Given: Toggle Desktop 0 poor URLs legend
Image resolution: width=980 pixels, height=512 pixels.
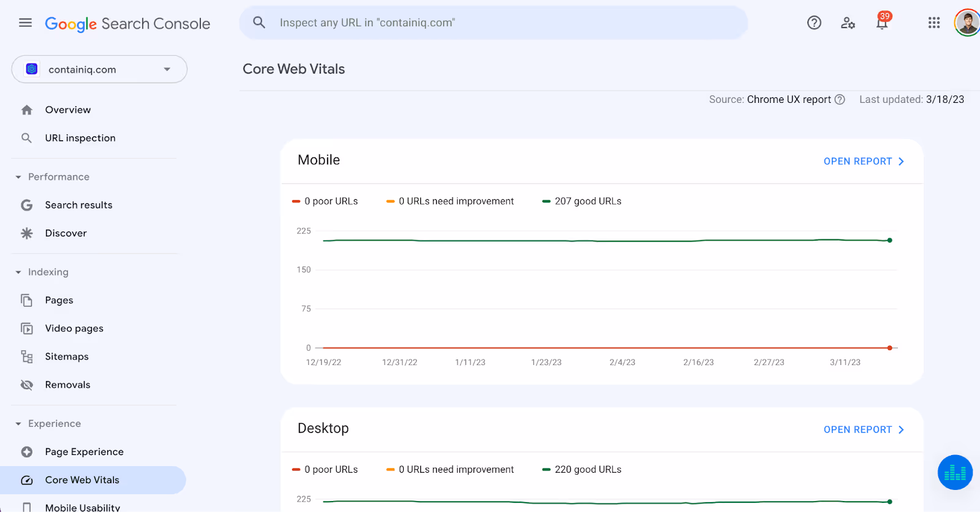Looking at the screenshot, I should point(325,470).
